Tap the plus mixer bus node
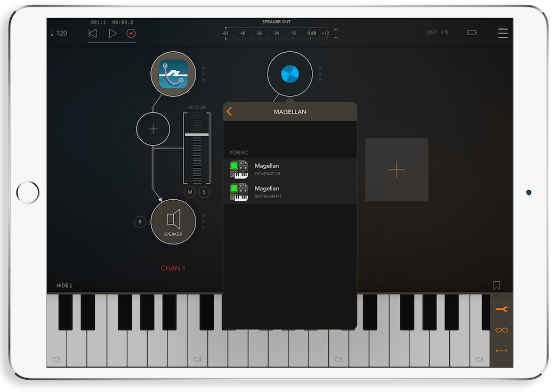The height and width of the screenshot is (392, 557). click(x=153, y=129)
